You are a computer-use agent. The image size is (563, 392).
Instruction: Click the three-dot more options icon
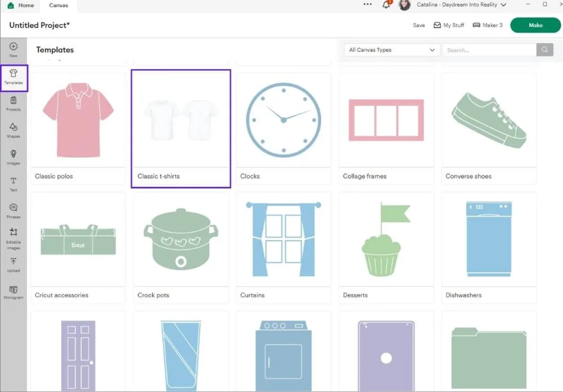367,5
